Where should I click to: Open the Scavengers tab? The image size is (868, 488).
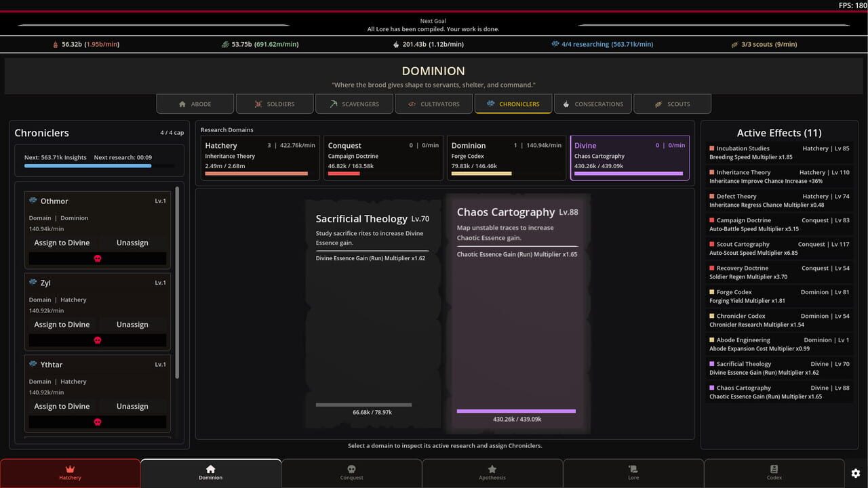[354, 104]
